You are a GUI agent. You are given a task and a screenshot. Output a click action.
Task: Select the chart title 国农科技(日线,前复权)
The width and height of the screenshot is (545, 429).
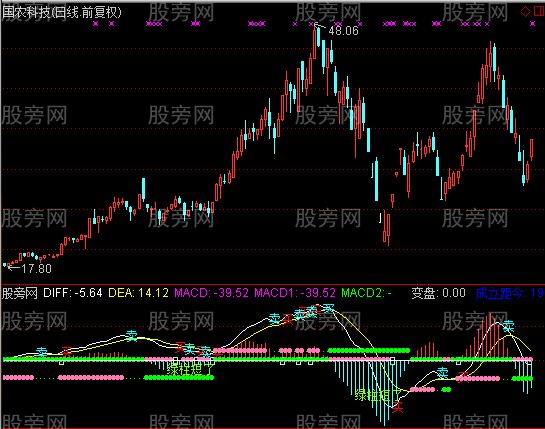[62, 13]
